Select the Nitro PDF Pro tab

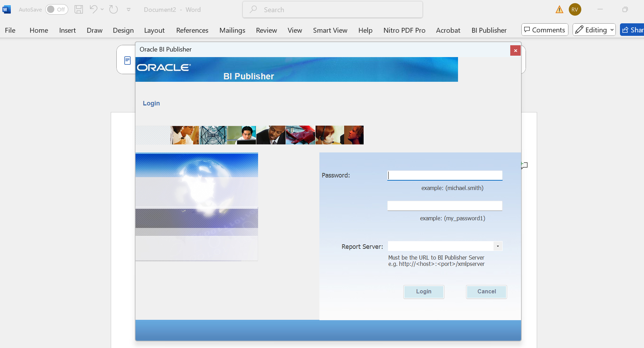(404, 30)
